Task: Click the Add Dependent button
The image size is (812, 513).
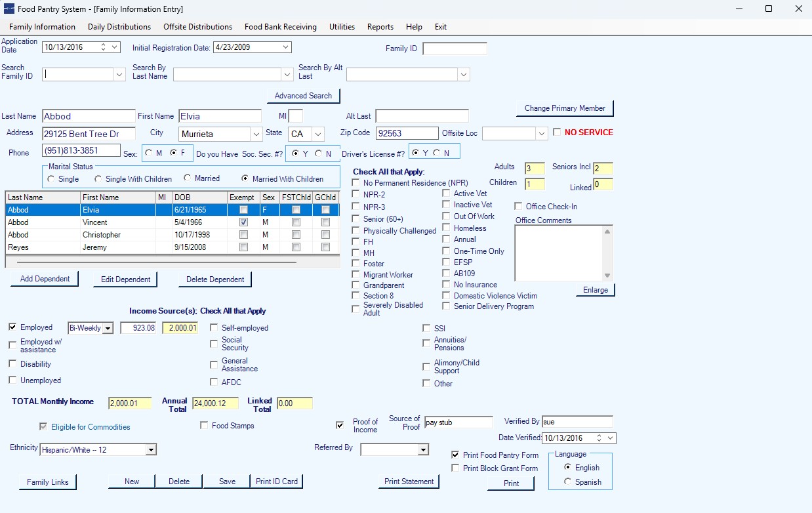Action: click(x=45, y=279)
